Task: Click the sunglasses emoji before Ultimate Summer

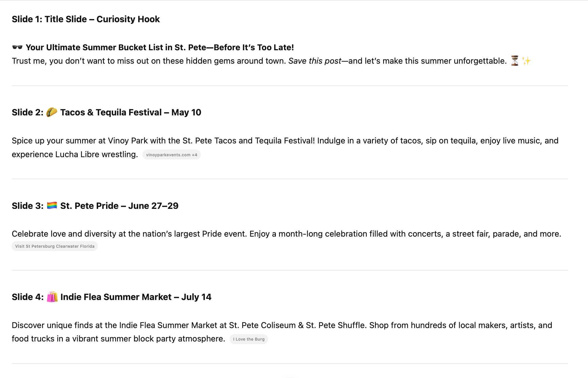Action: pyautogui.click(x=17, y=47)
